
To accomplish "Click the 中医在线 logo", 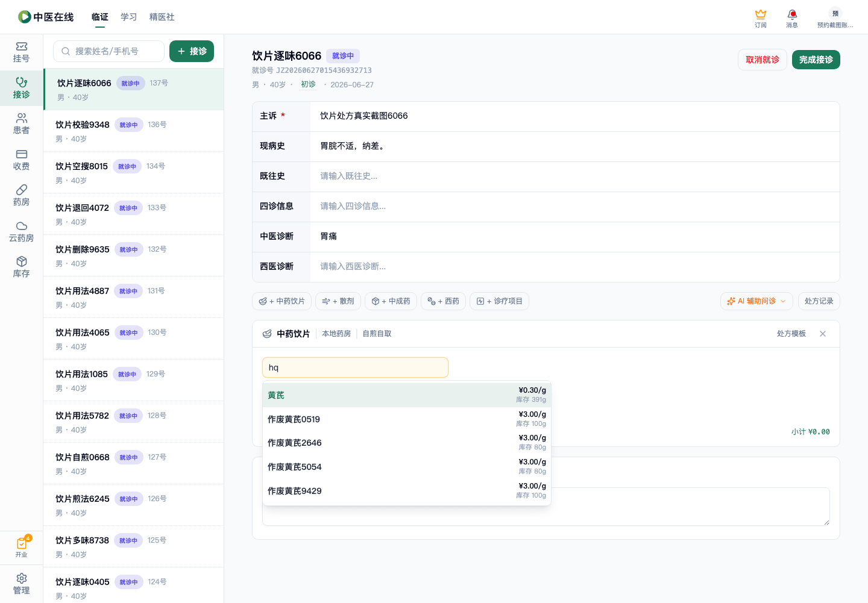I will tap(46, 17).
